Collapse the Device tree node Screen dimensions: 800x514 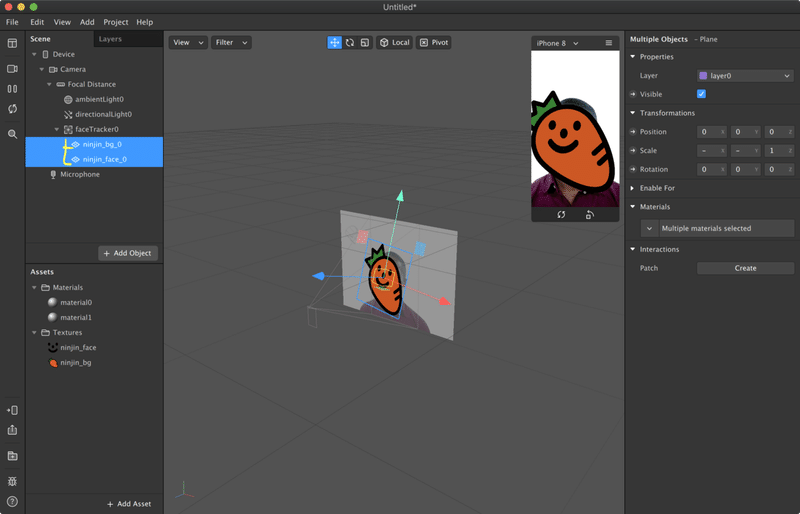34,54
